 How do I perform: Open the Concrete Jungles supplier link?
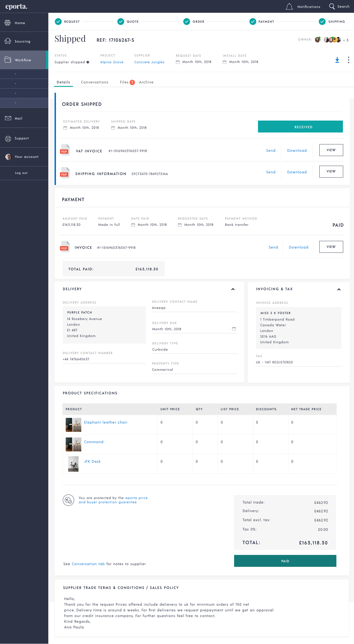pyautogui.click(x=149, y=62)
